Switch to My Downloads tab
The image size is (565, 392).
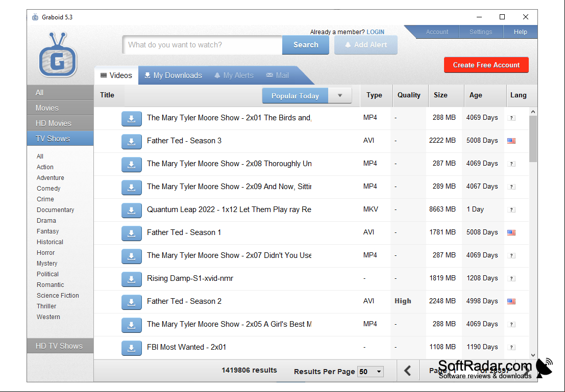point(174,75)
